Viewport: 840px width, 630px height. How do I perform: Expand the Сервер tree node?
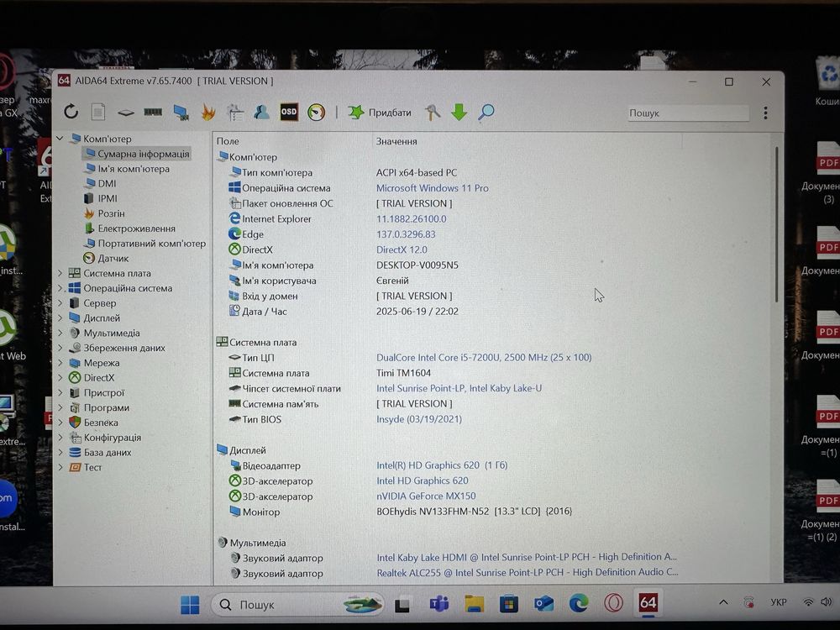click(x=60, y=303)
